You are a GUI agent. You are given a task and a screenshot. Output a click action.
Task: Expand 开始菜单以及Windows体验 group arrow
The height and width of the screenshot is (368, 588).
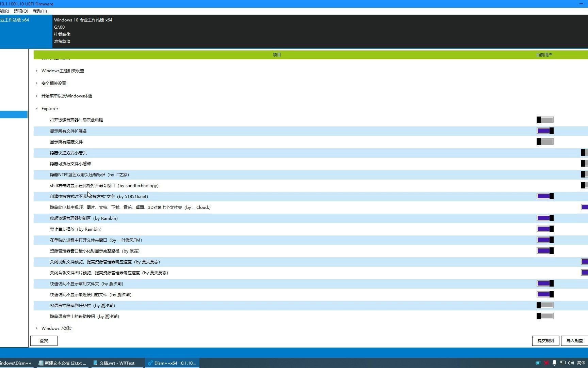point(36,96)
